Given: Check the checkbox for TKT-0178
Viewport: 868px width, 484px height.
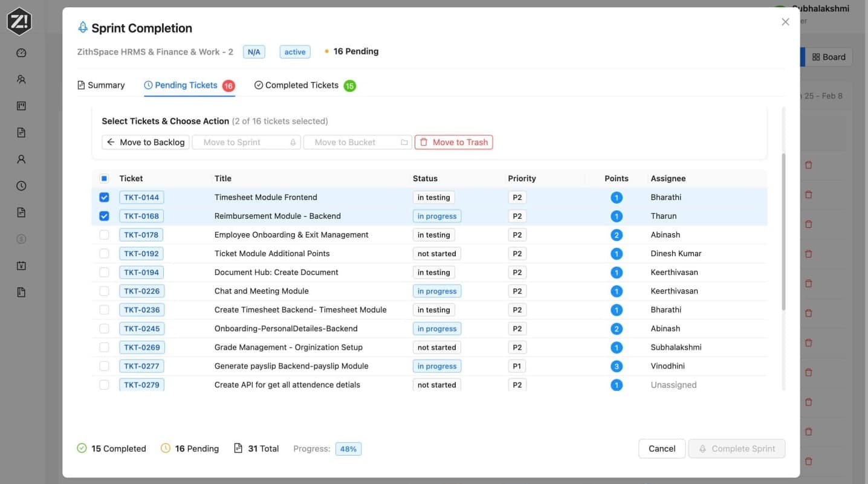Looking at the screenshot, I should 104,234.
